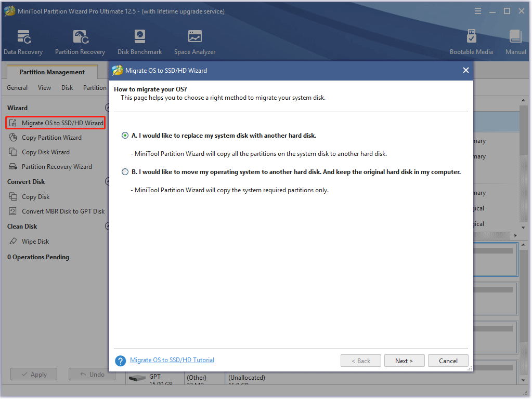Select option B move operating system
Image resolution: width=532 pixels, height=399 pixels.
[x=125, y=172]
